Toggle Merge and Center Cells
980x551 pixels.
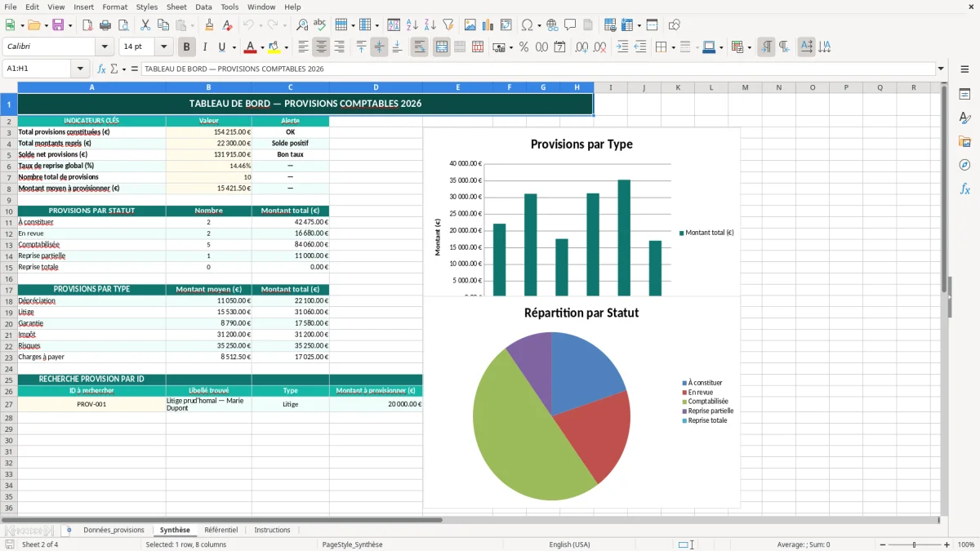click(x=442, y=47)
